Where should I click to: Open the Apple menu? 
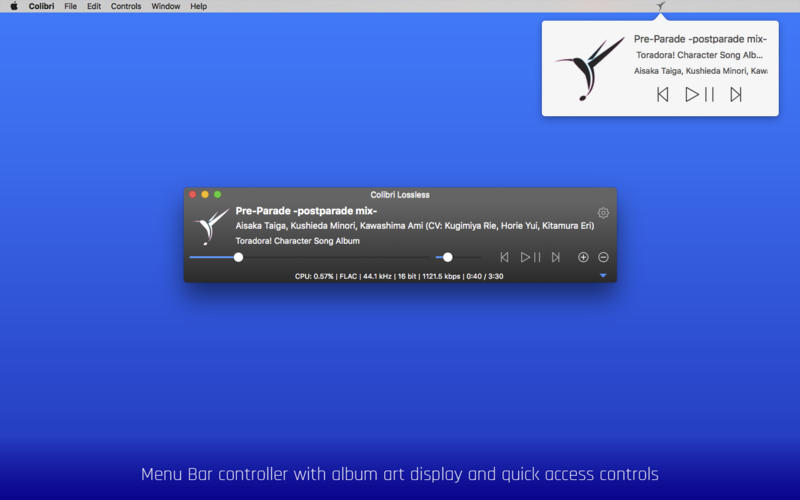pos(14,6)
